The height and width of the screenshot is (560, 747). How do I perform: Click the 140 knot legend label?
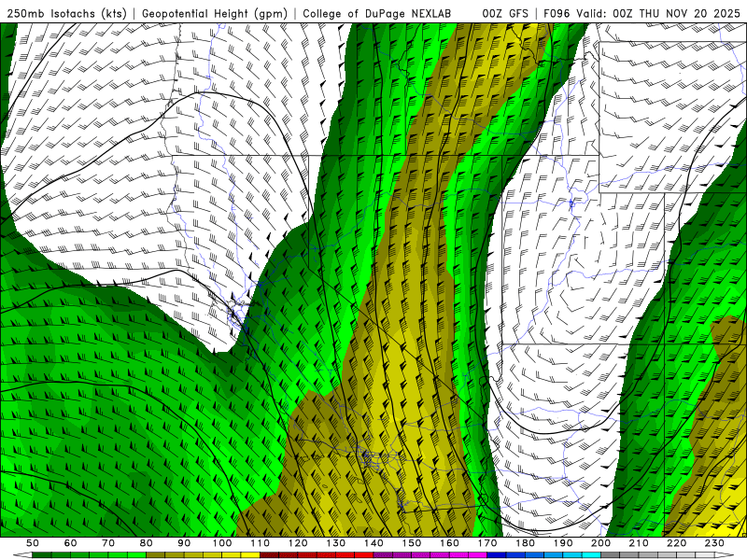[373, 543]
